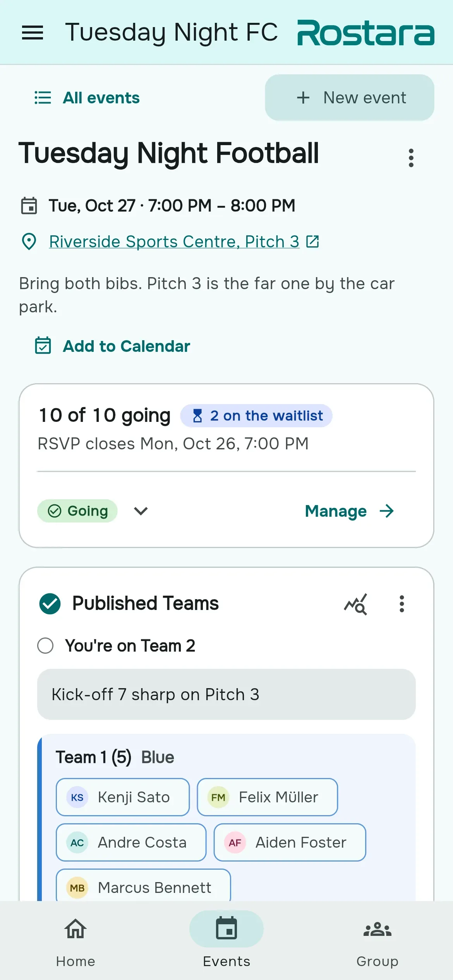The image size is (453, 980).
Task: Open the waitlist chip showing 2 waiting
Action: point(256,416)
